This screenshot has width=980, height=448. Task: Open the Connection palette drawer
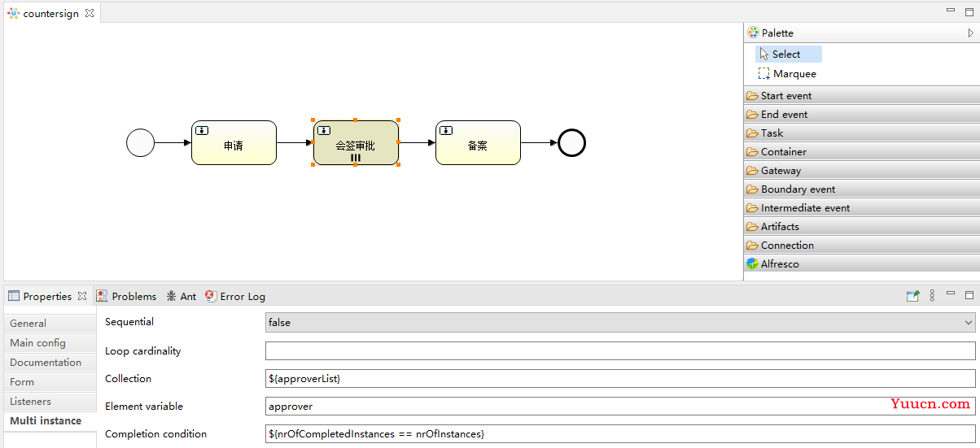[861, 245]
